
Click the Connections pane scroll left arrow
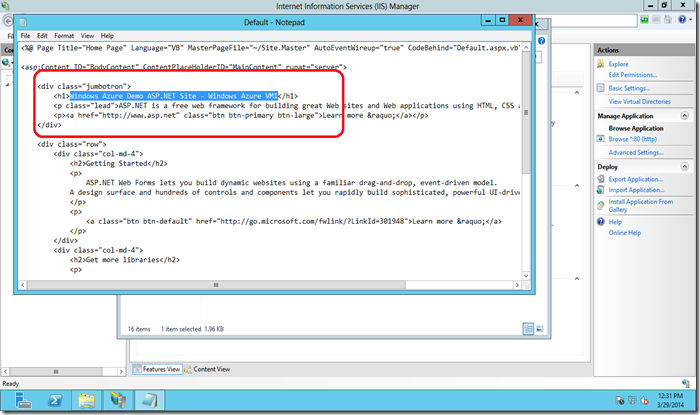pyautogui.click(x=5, y=371)
